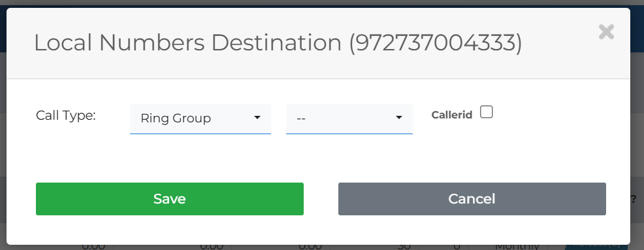Click the arrow on Ring Group selector
The width and height of the screenshot is (644, 250).
(x=257, y=118)
